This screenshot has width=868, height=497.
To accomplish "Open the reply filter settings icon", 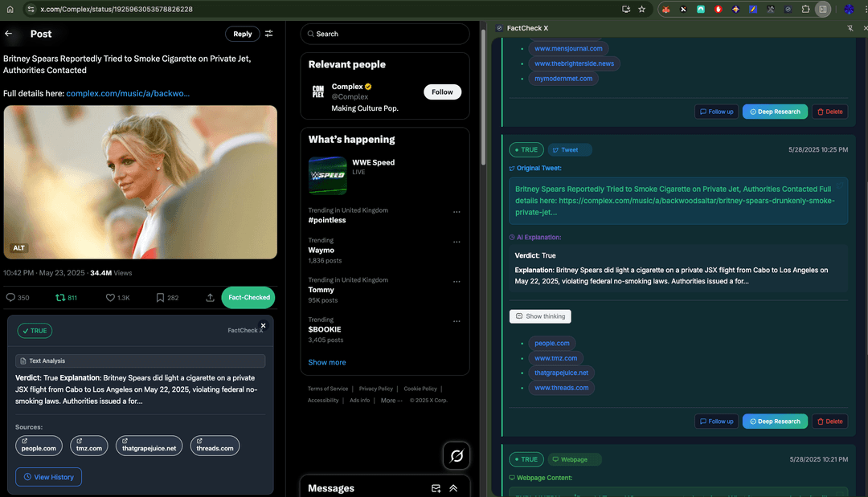I will 269,34.
